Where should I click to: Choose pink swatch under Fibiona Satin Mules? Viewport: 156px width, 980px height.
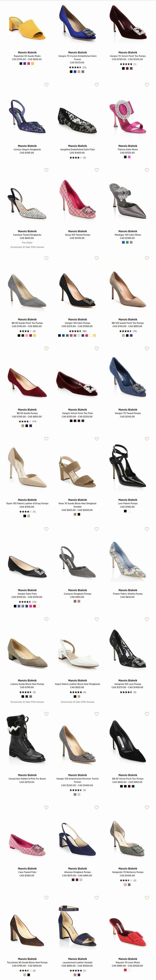[129, 157]
